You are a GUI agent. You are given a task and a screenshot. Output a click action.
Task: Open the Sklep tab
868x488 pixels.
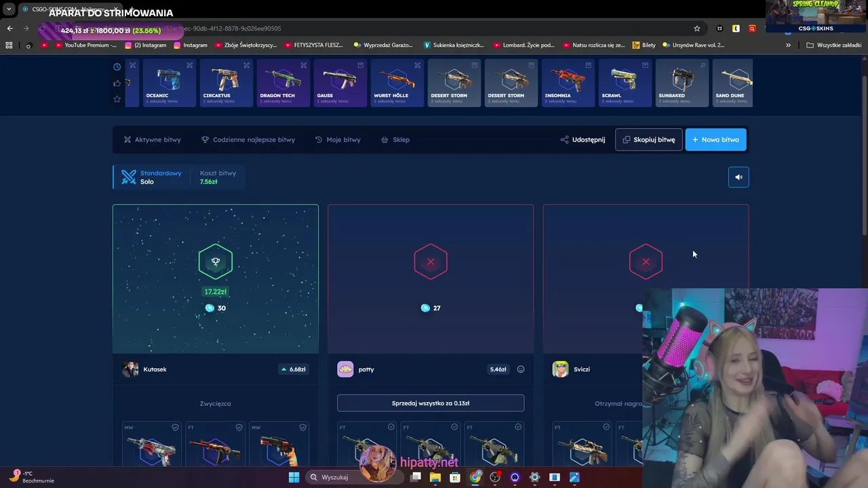tap(395, 140)
